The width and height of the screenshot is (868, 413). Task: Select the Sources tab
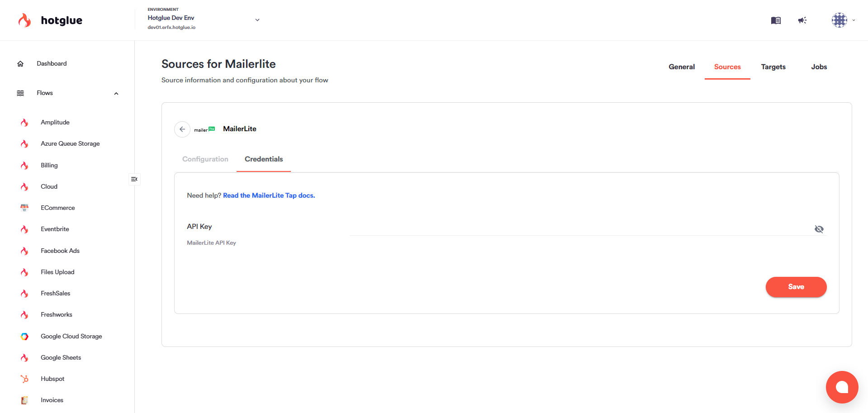pyautogui.click(x=727, y=67)
